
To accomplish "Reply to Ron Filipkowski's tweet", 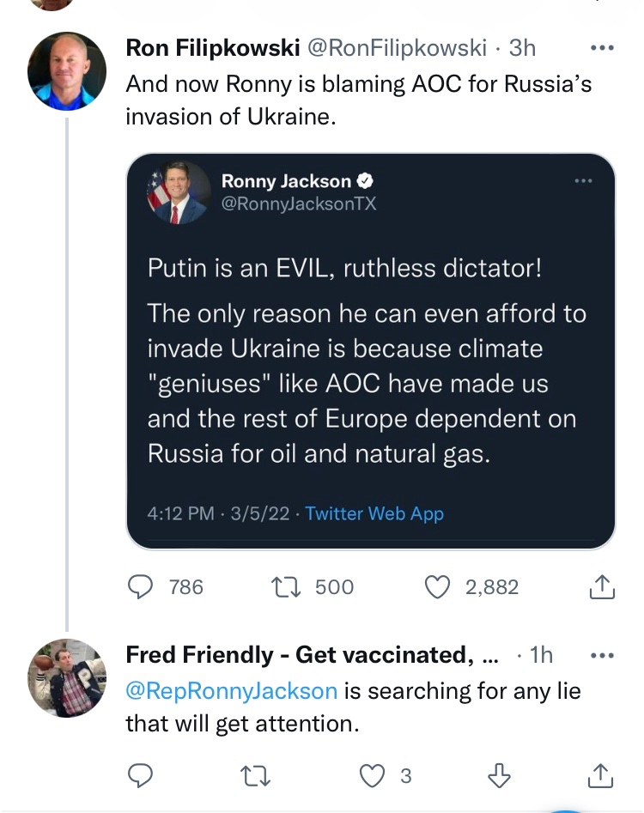I will [x=140, y=587].
